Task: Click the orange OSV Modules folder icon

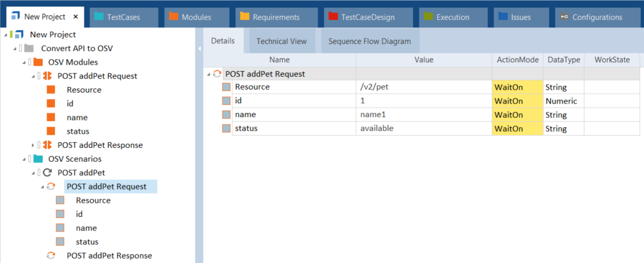Action: 38,62
